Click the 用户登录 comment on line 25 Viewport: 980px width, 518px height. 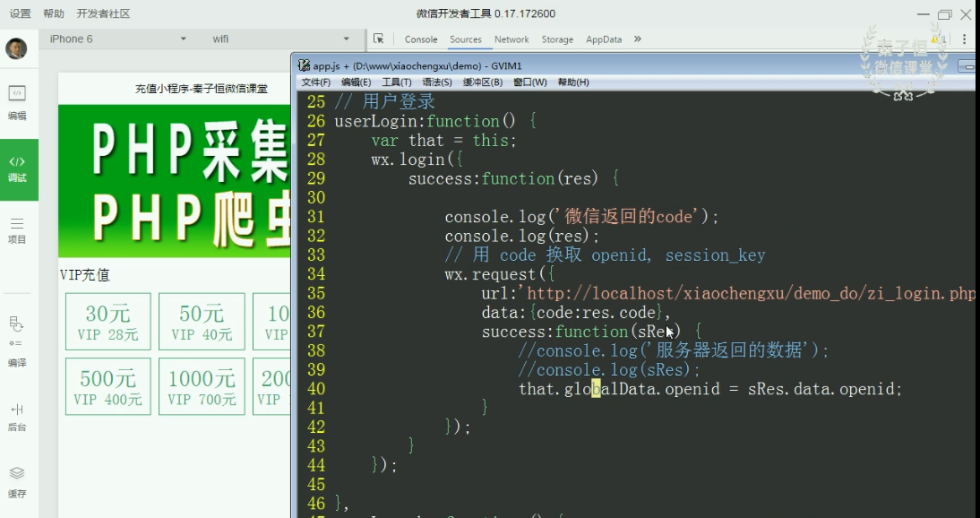click(x=384, y=102)
